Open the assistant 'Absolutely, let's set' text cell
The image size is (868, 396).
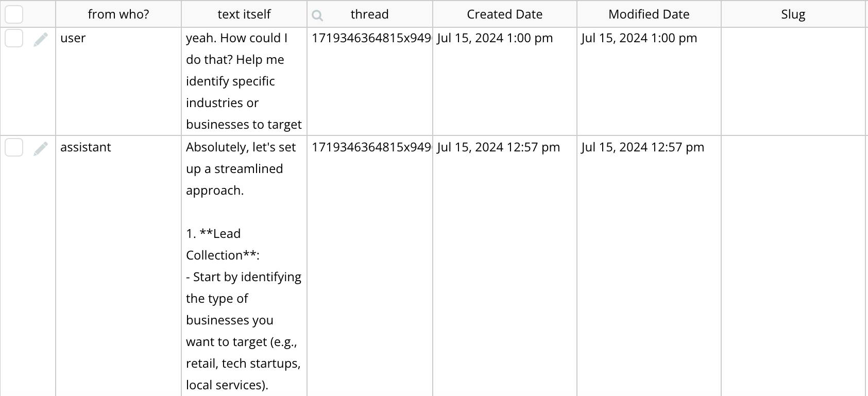[241, 147]
